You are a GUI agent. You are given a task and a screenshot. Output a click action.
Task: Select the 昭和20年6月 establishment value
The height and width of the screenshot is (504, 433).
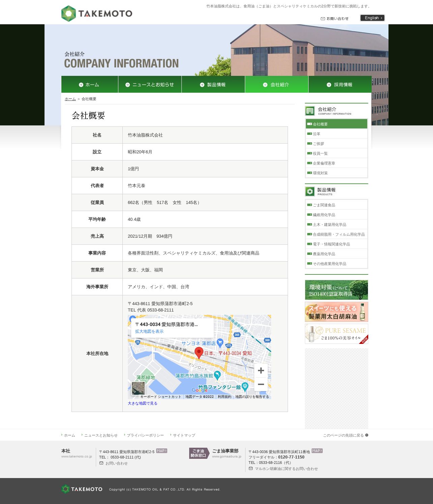click(x=140, y=152)
